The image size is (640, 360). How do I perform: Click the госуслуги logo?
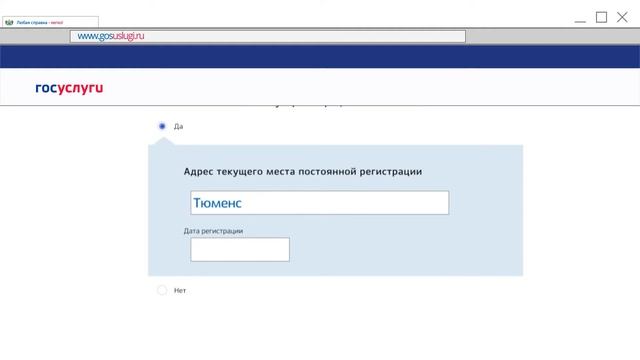(x=69, y=88)
